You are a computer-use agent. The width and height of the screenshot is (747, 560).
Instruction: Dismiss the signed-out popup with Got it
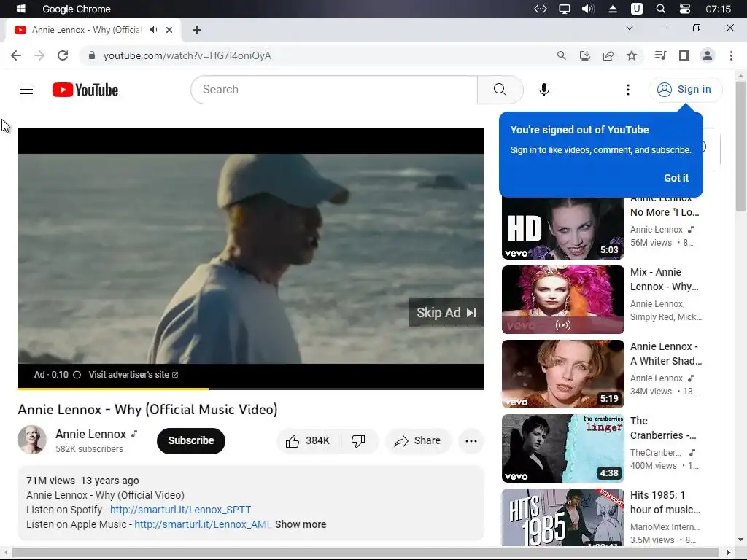pos(676,178)
